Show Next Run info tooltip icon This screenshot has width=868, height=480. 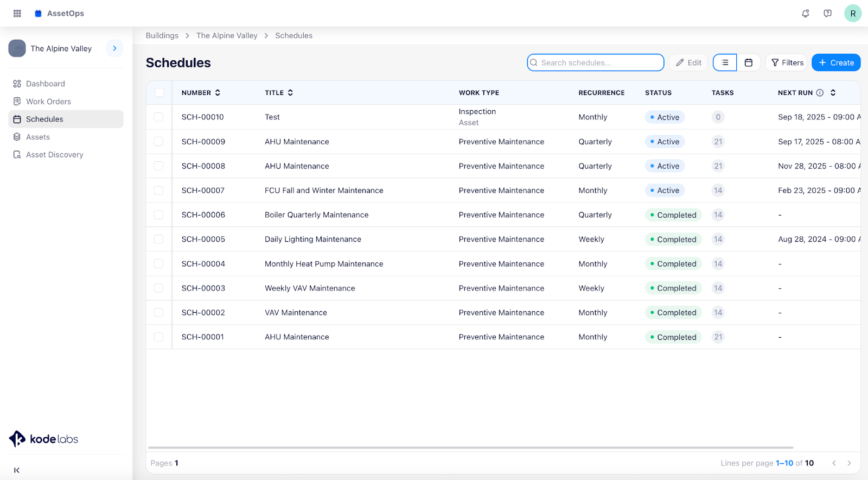pos(820,93)
